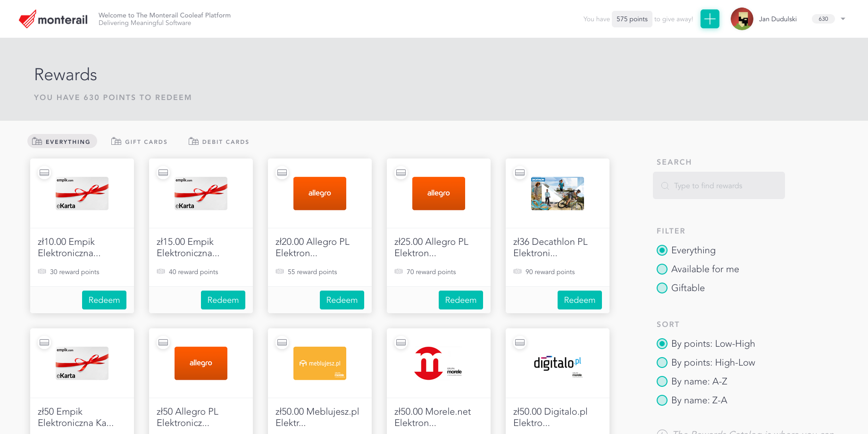
Task: Click card icon on zł10.00 Empik reward
Action: coord(44,173)
